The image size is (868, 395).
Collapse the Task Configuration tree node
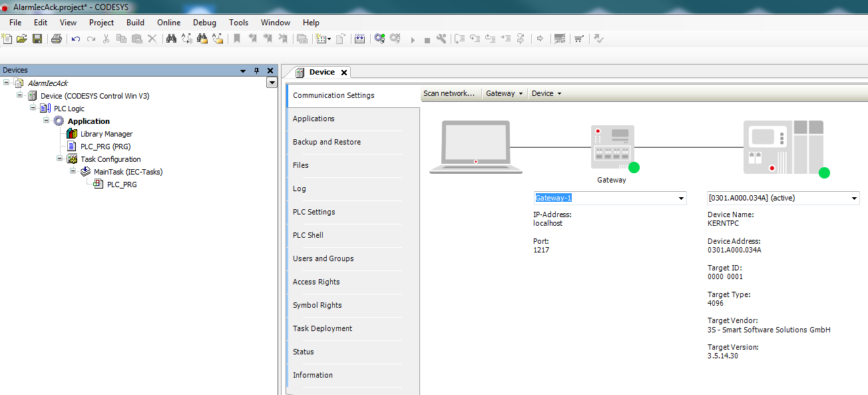[x=60, y=159]
